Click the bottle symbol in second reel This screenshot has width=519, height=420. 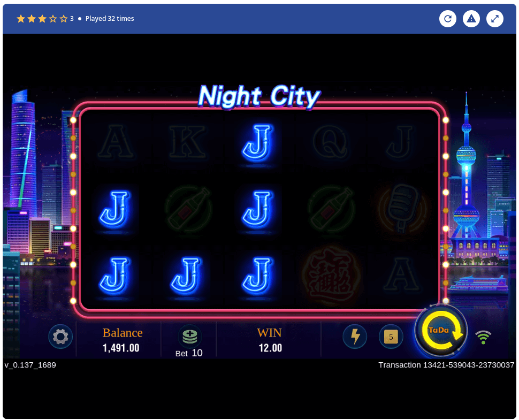coord(189,209)
